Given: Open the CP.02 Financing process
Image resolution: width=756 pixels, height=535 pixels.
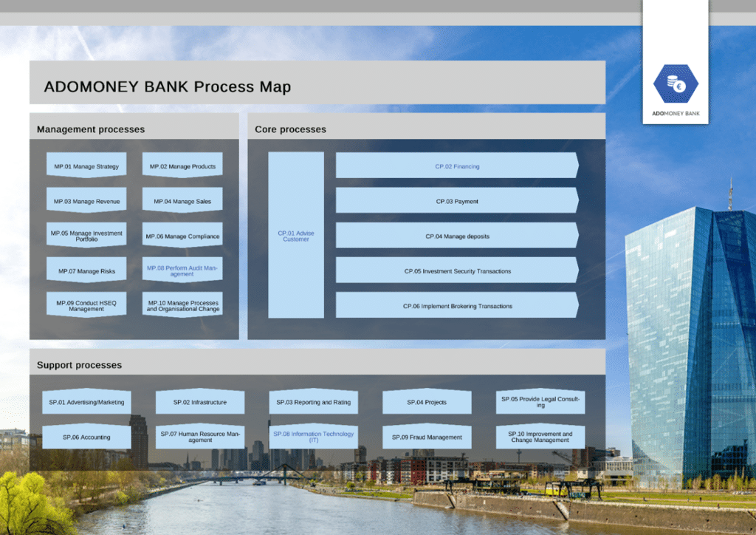Looking at the screenshot, I should pyautogui.click(x=457, y=166).
